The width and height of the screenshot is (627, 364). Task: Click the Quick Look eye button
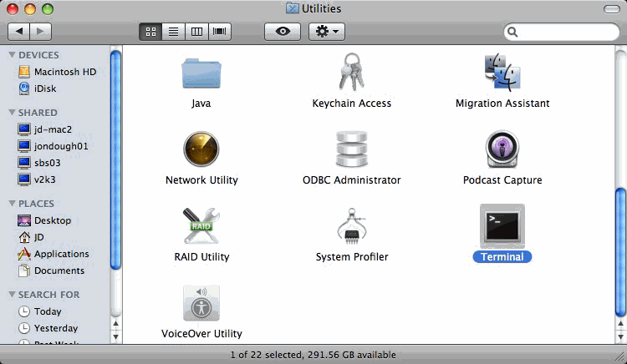tap(283, 31)
